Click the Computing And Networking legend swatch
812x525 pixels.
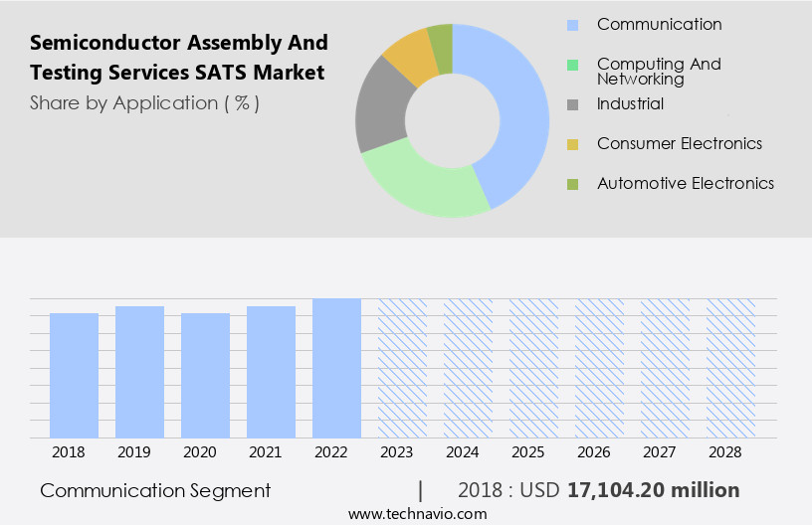tap(572, 66)
